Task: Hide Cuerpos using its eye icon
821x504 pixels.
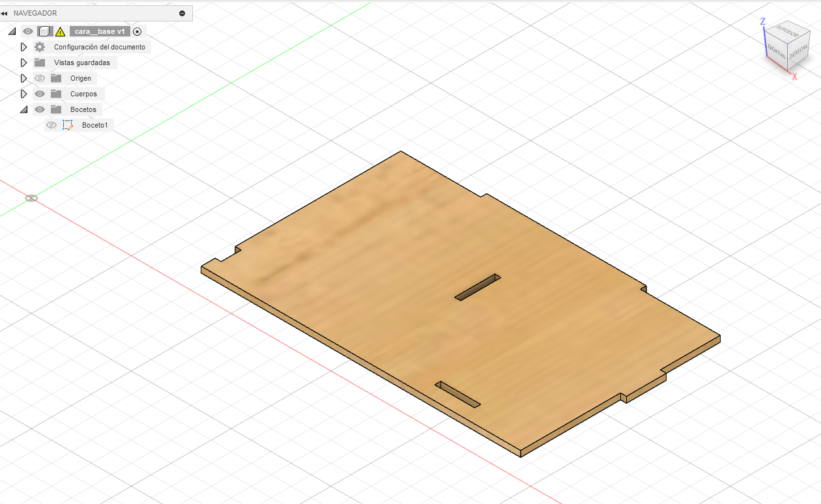Action: coord(40,94)
